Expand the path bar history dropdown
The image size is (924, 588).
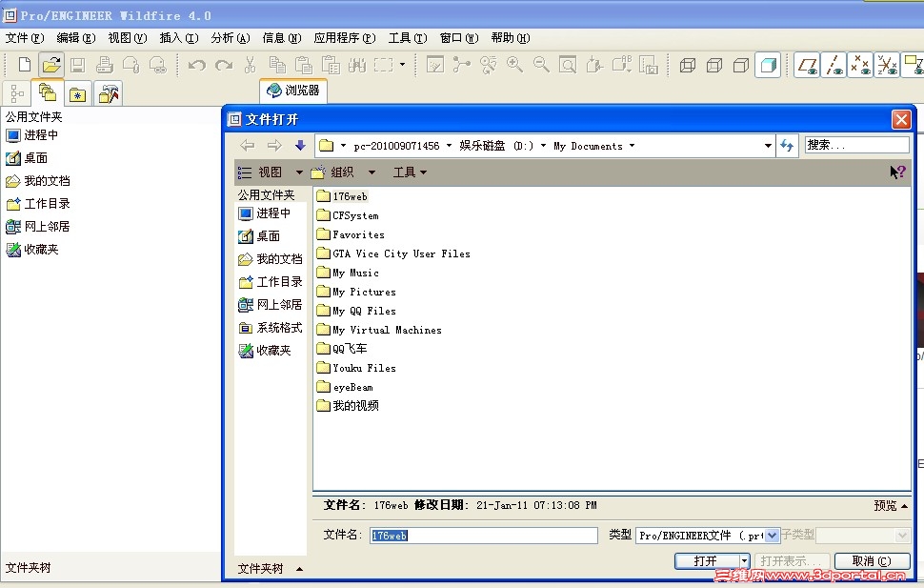tap(767, 146)
